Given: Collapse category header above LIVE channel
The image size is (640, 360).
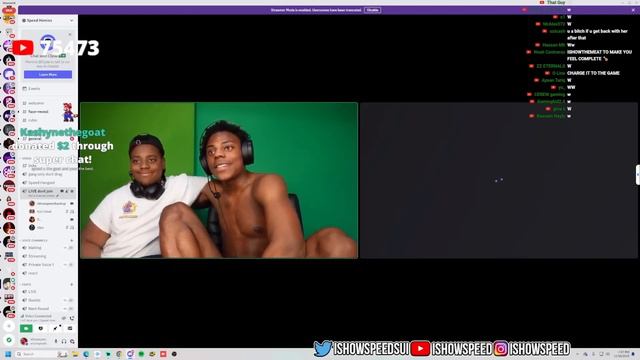Looking at the screenshot, I should coord(27,284).
